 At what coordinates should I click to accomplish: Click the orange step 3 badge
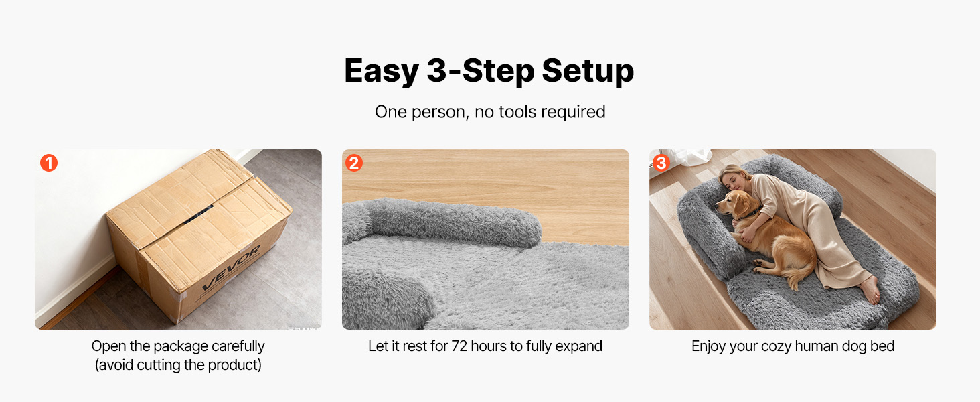click(661, 163)
